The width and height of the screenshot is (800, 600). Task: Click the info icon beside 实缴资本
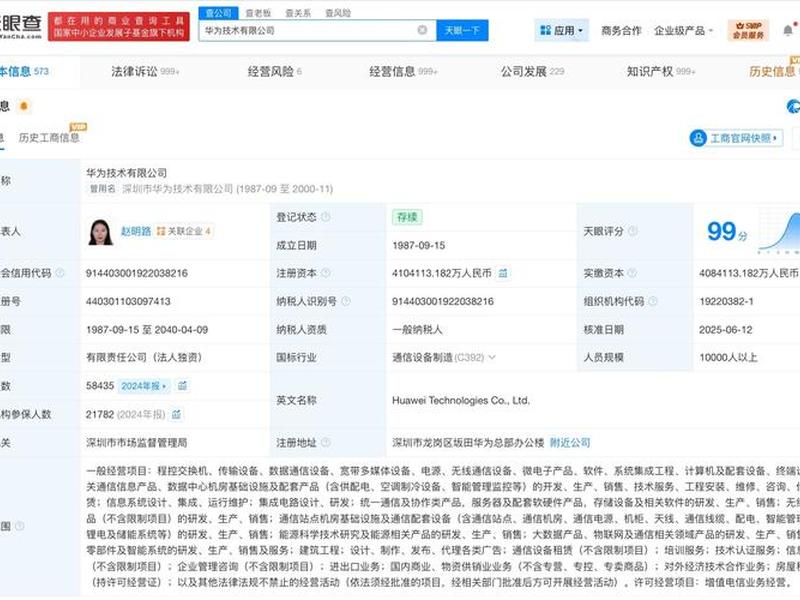point(632,273)
